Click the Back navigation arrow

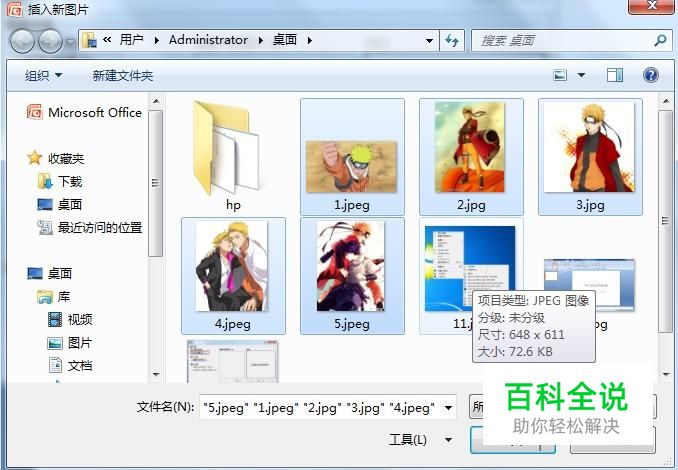click(22, 42)
